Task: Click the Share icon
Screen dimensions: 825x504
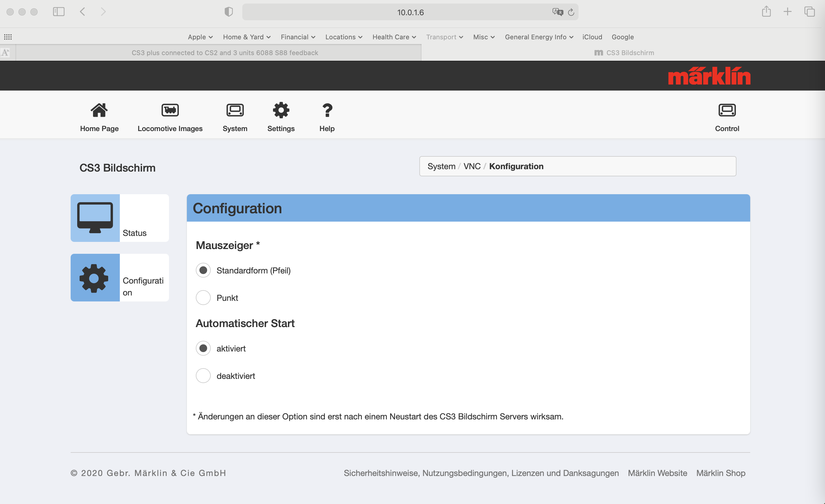Action: (766, 11)
